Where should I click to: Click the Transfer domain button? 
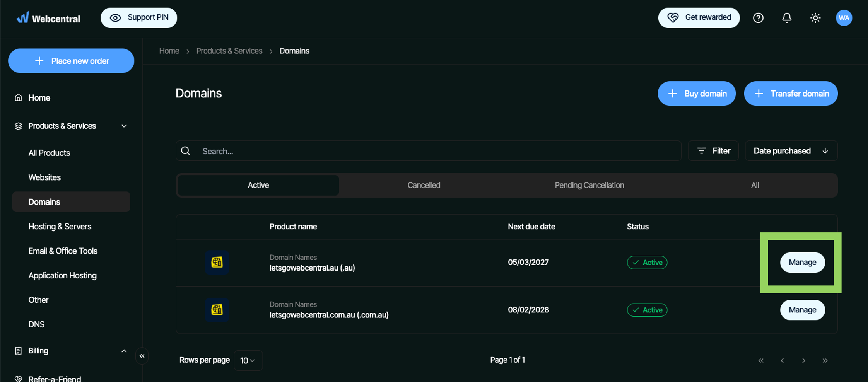(791, 94)
